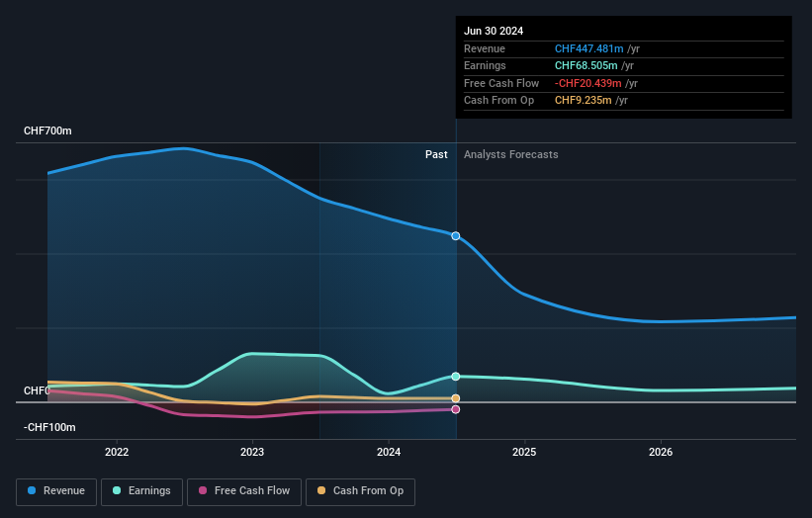Image resolution: width=812 pixels, height=518 pixels.
Task: Click the teal Earnings data point marker
Action: coord(456,377)
